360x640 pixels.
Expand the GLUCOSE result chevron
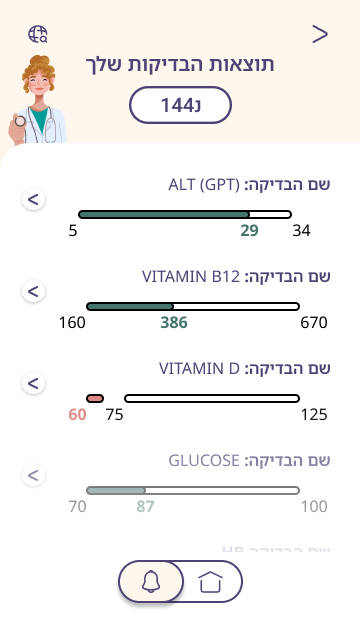pyautogui.click(x=33, y=475)
